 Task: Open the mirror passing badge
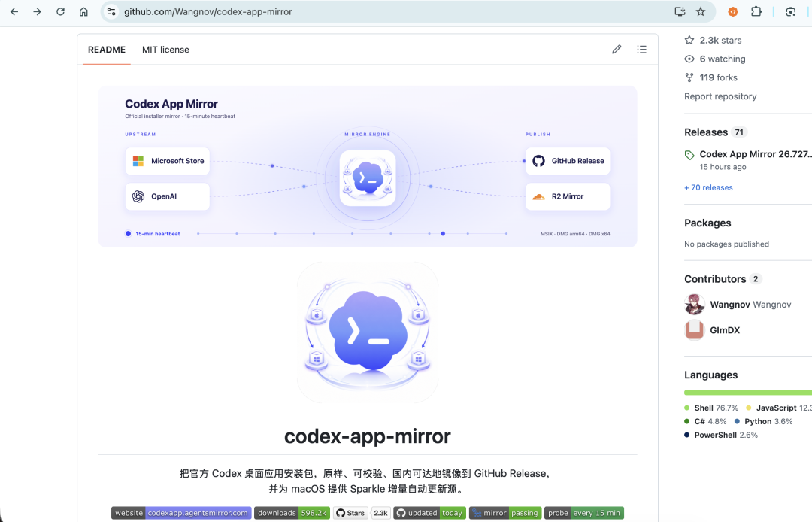pyautogui.click(x=505, y=513)
